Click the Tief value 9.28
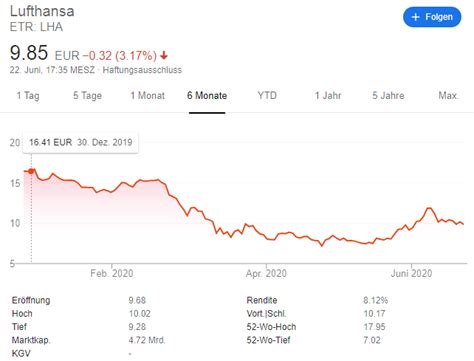The image size is (474, 361). tap(137, 327)
